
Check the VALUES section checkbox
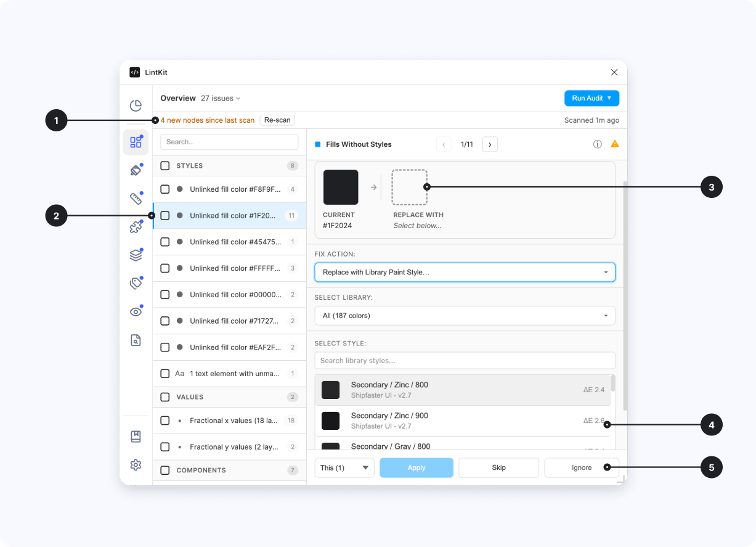[165, 397]
